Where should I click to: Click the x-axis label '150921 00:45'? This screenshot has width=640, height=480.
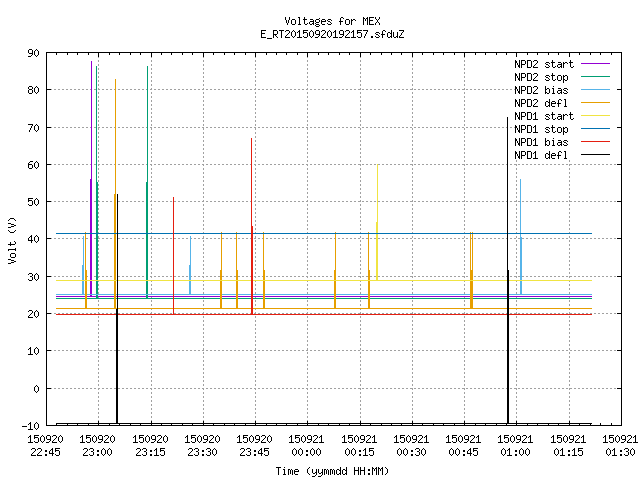coord(463,446)
